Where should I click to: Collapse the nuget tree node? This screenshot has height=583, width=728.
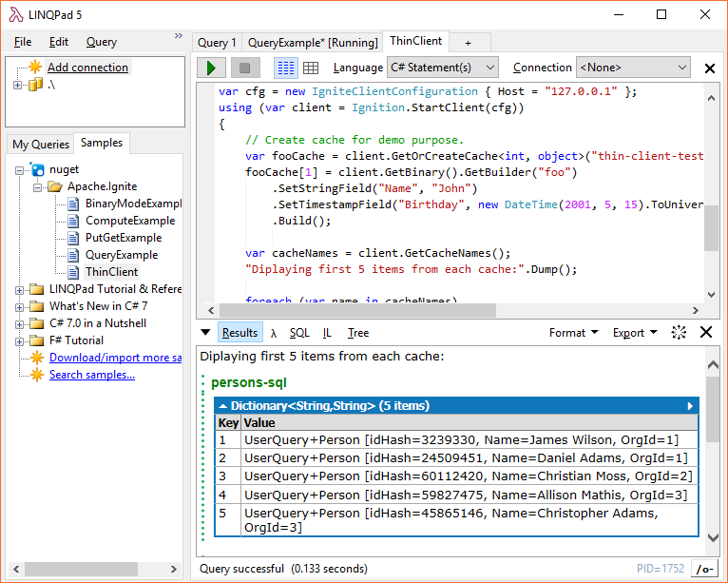pyautogui.click(x=19, y=170)
